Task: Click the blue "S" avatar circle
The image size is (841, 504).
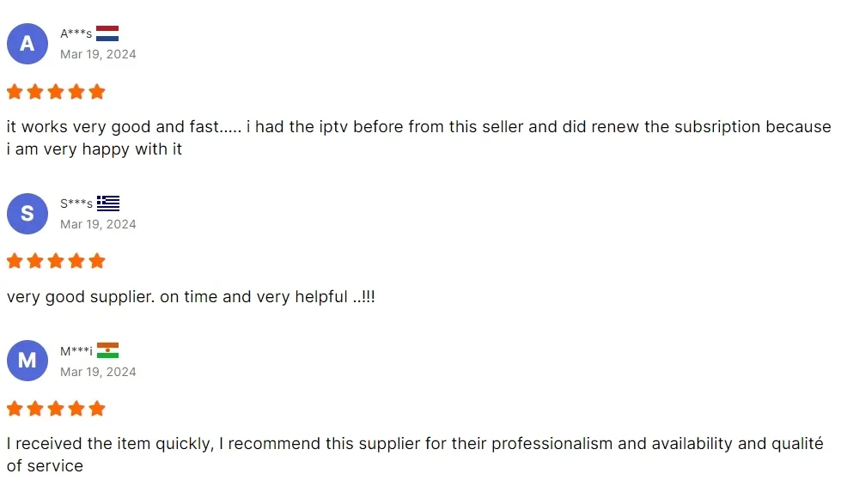Action: [27, 214]
